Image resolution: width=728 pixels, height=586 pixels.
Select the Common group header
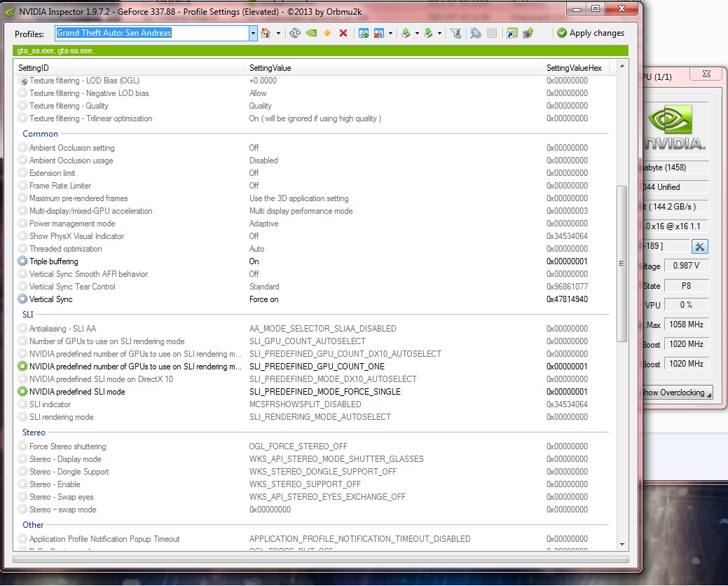coord(41,134)
